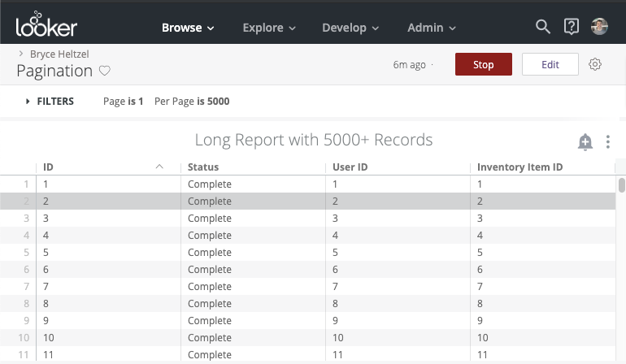Viewport: 626px width, 364px height.
Task: Click Inventory Item ID cell '8'
Action: pos(480,304)
